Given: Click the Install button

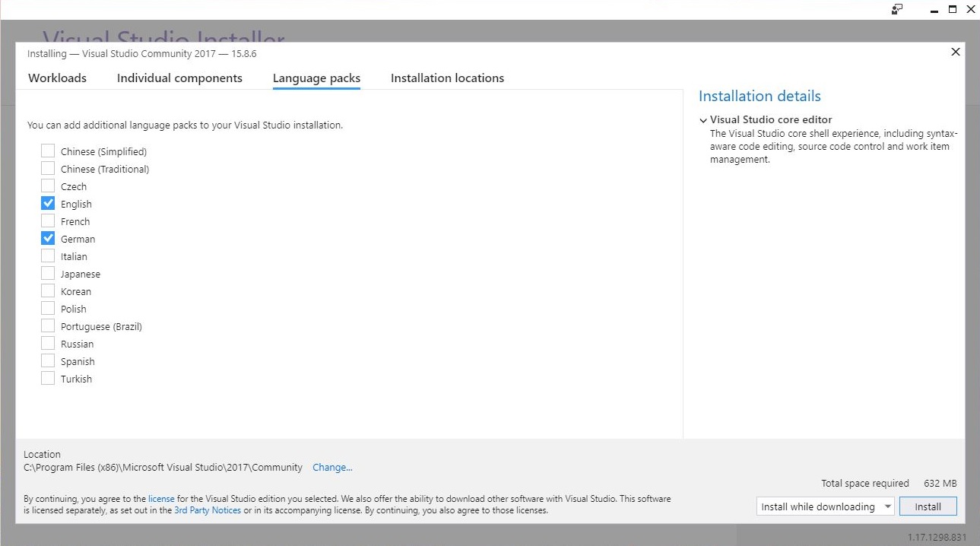Looking at the screenshot, I should [928, 506].
